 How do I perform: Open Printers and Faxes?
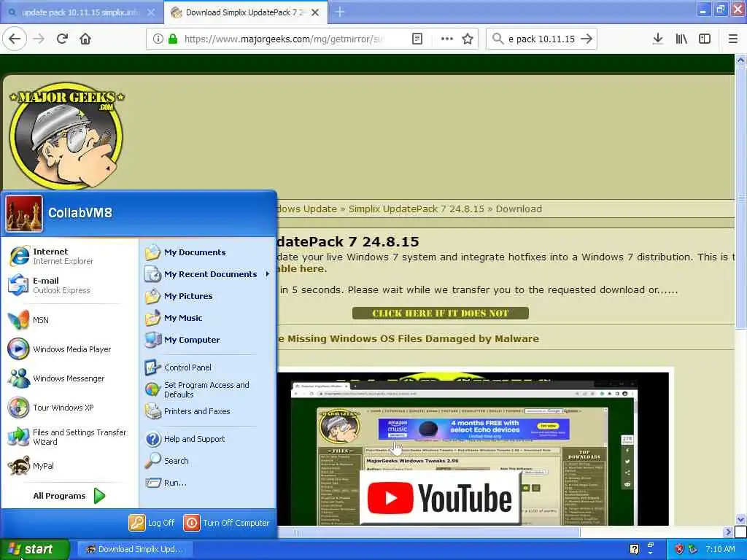click(208, 411)
